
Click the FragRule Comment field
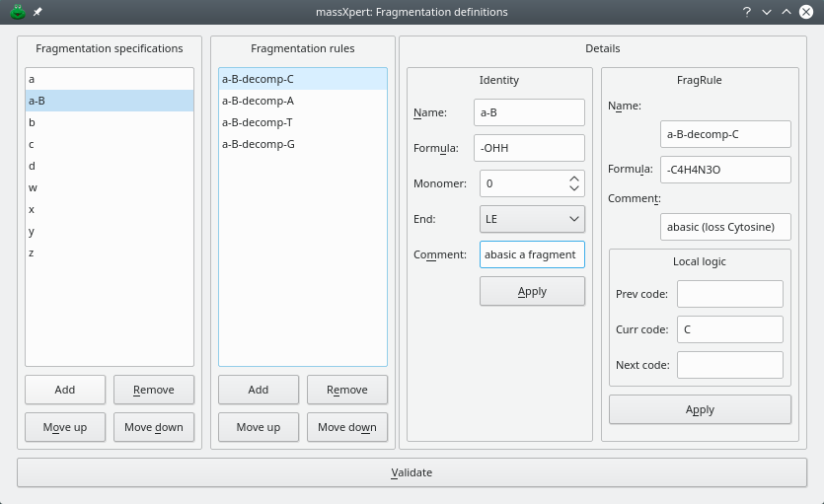pos(725,227)
